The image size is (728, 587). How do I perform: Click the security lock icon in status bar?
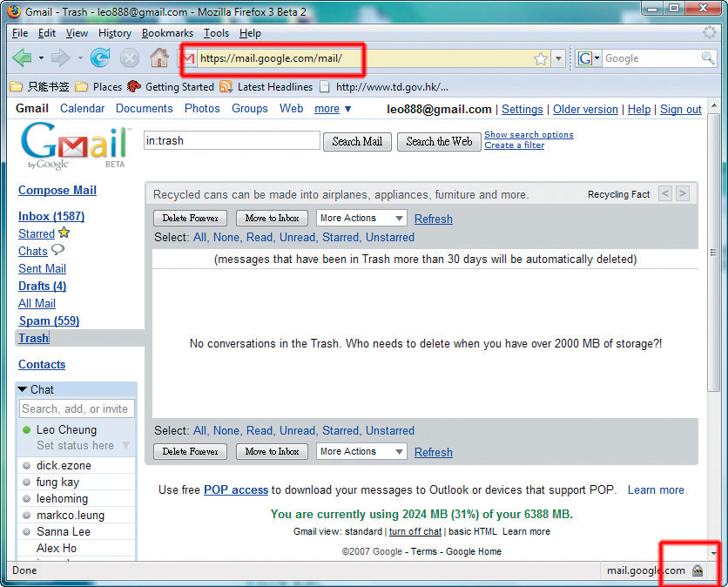698,570
